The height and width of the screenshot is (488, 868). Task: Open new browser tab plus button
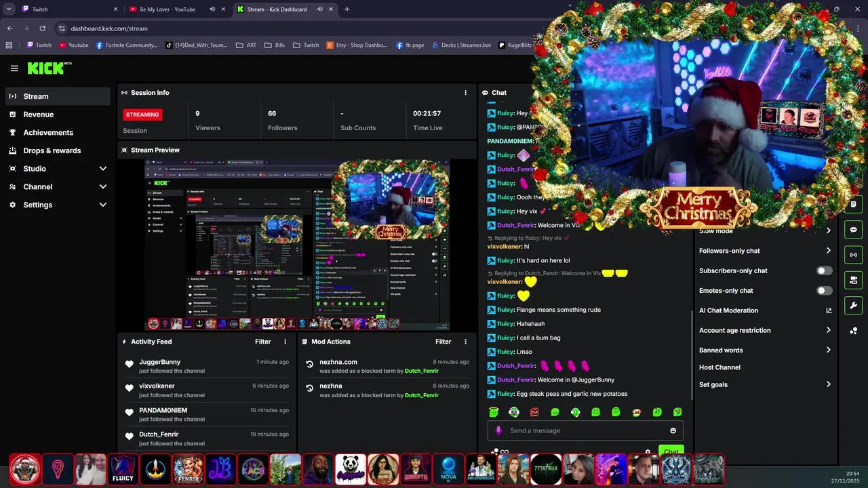click(x=347, y=9)
